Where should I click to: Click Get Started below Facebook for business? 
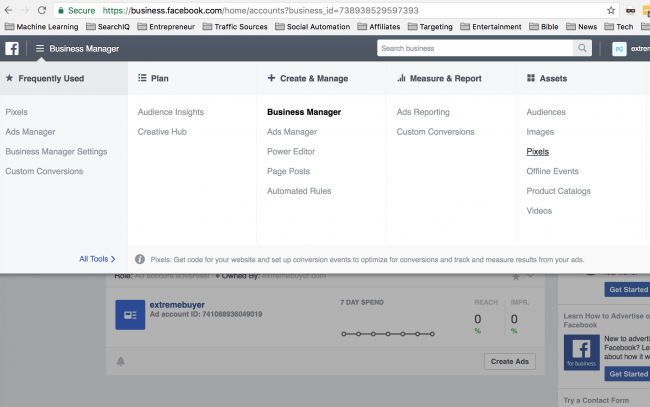pos(627,374)
